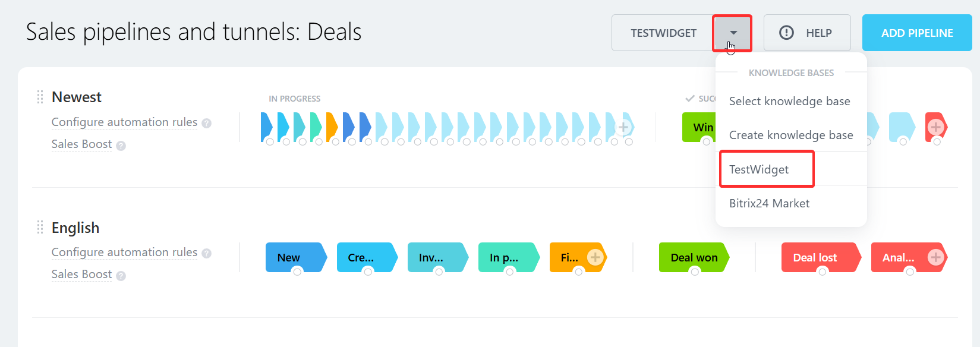This screenshot has width=980, height=347.
Task: Select the circle under the New stage
Action: click(x=297, y=273)
